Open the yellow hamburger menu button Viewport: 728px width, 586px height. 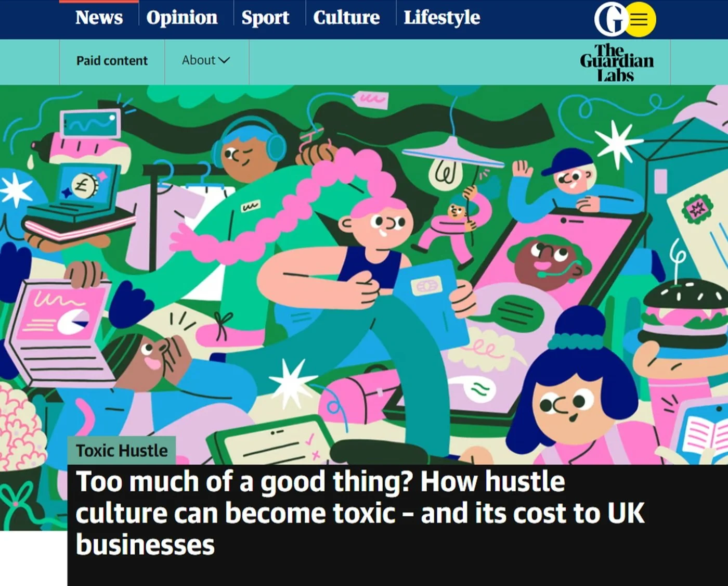click(640, 20)
